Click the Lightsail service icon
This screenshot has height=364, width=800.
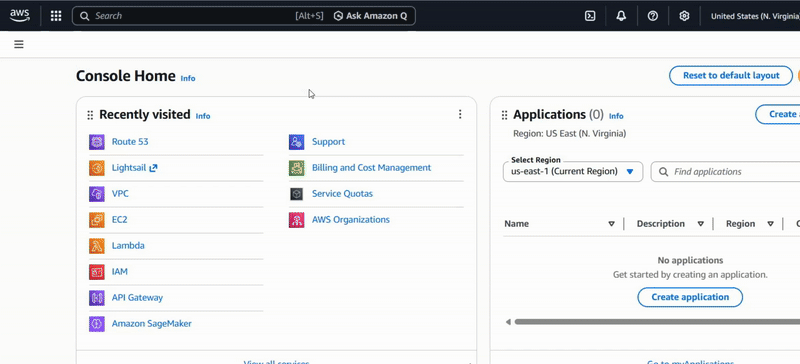(97, 168)
